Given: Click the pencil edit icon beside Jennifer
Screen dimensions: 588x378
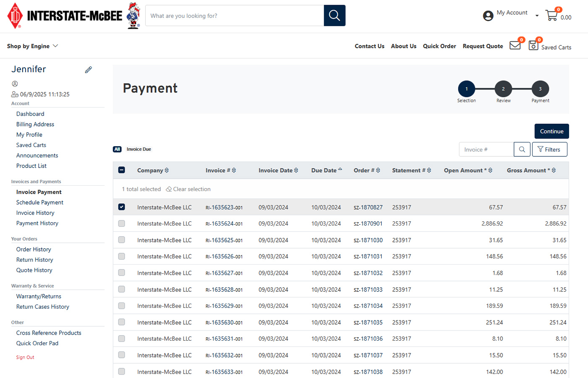Looking at the screenshot, I should (x=88, y=70).
